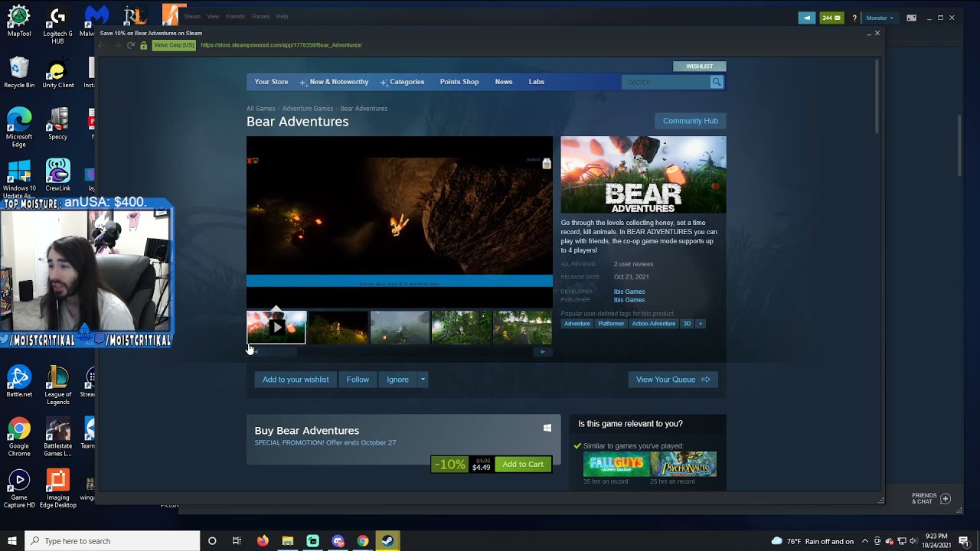Open Friends & Chat plus icon
980x551 pixels.
click(946, 498)
